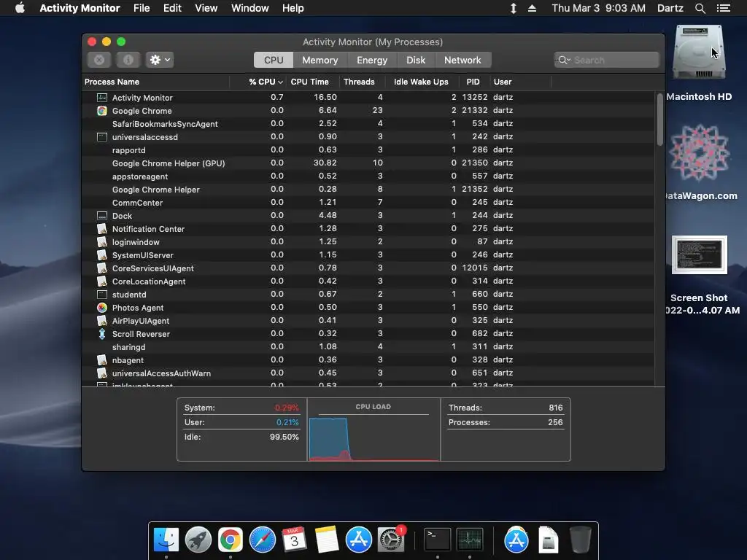Click the eject menu bar icon
This screenshot has height=560, width=747.
pyautogui.click(x=532, y=8)
